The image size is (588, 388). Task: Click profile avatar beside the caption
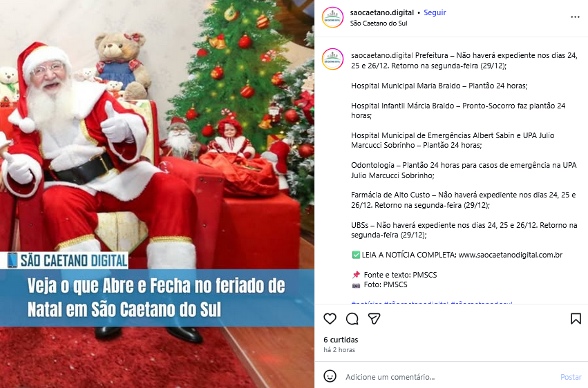332,59
